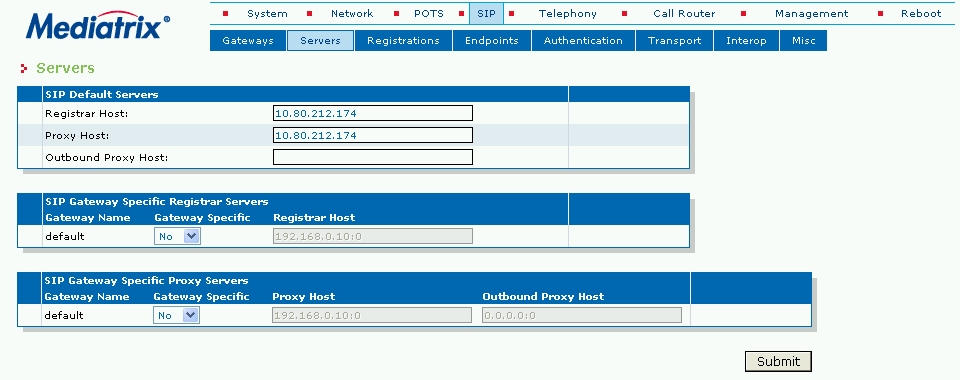
Task: Open the Interop tab
Action: click(x=746, y=41)
